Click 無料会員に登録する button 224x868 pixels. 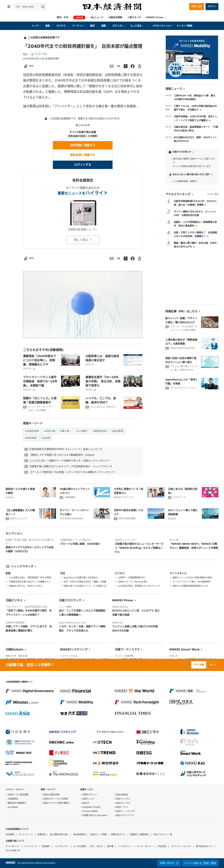pyautogui.click(x=83, y=155)
